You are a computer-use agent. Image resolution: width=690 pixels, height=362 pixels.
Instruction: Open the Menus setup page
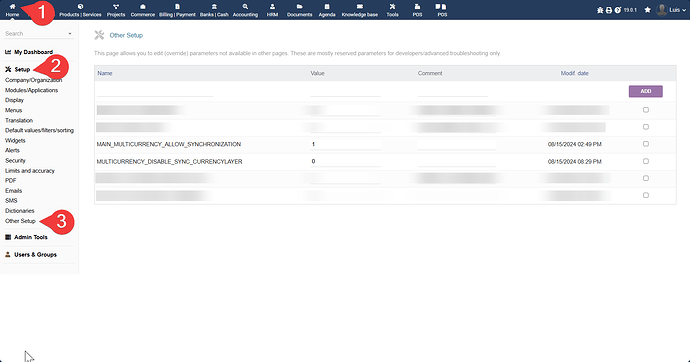pyautogui.click(x=13, y=110)
